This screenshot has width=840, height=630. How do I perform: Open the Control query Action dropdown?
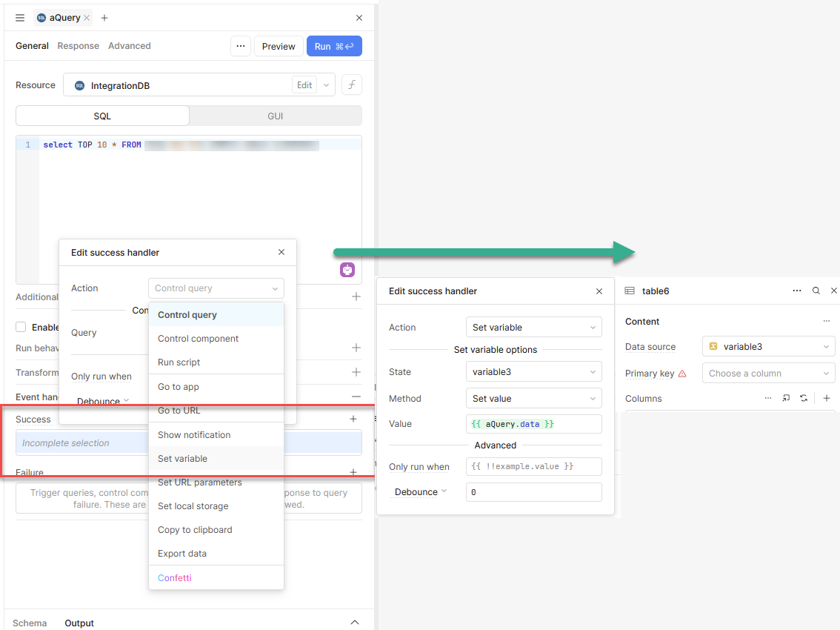216,288
